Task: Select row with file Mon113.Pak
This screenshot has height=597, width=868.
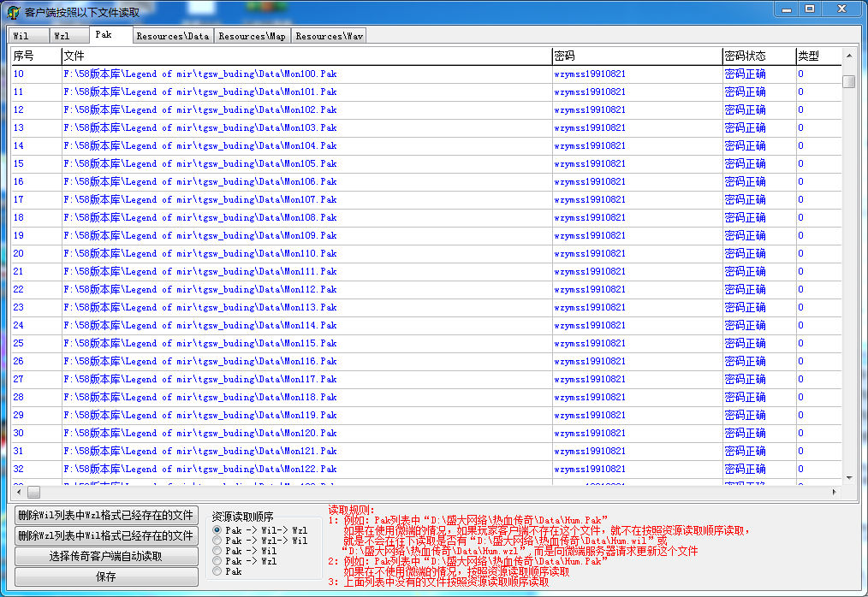Action: click(426, 308)
